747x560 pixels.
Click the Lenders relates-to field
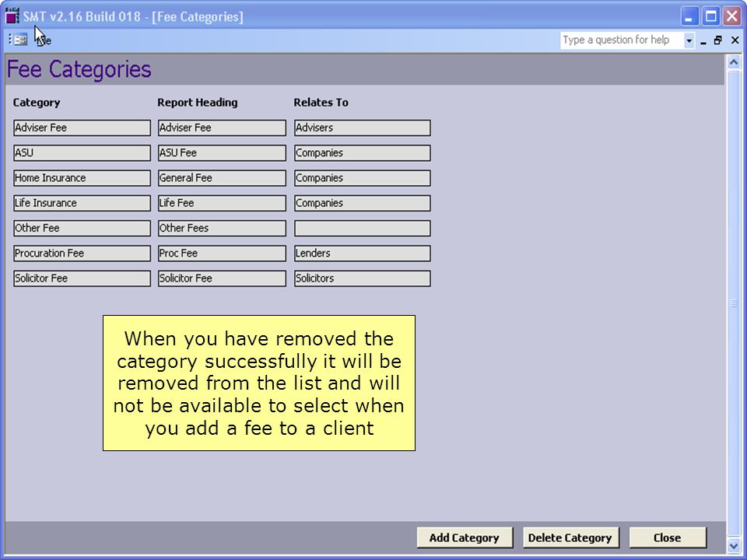[363, 254]
